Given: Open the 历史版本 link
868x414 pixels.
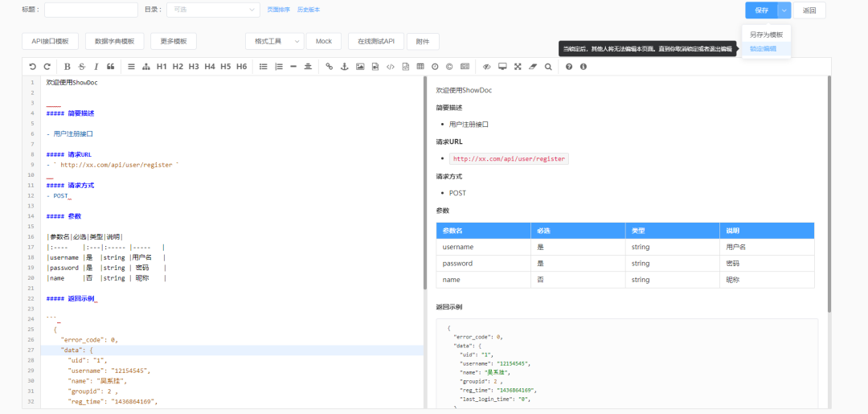Looking at the screenshot, I should [x=308, y=10].
